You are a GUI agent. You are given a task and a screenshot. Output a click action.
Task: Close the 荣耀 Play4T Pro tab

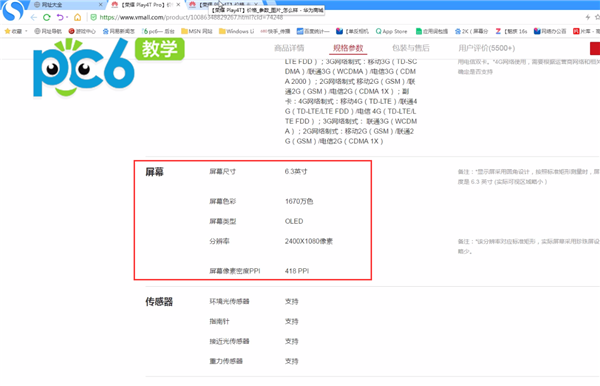tap(178, 5)
